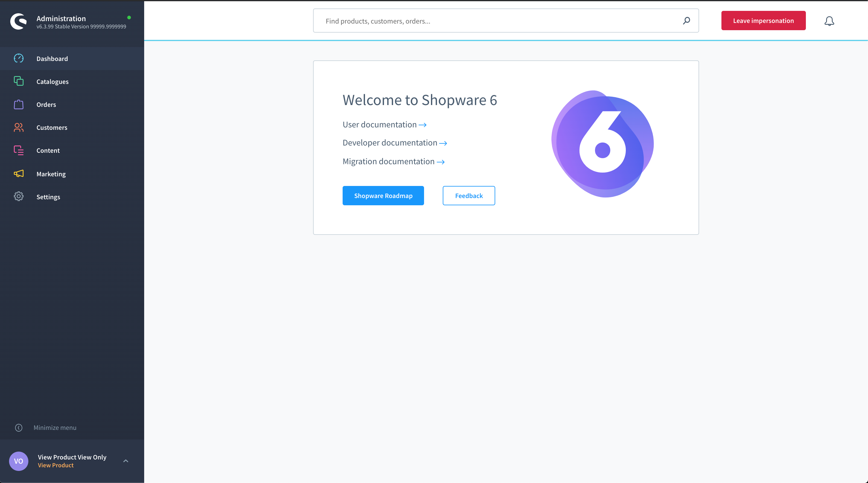Open the Feedback button
Screen dimensions: 868x483
tap(469, 196)
